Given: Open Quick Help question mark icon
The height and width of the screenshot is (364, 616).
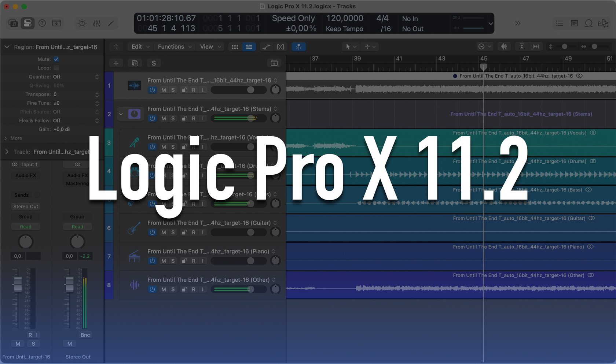Looking at the screenshot, I should [42, 23].
